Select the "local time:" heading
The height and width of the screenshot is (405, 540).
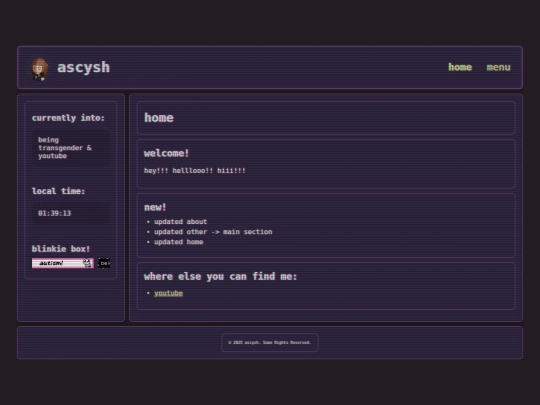[58, 191]
